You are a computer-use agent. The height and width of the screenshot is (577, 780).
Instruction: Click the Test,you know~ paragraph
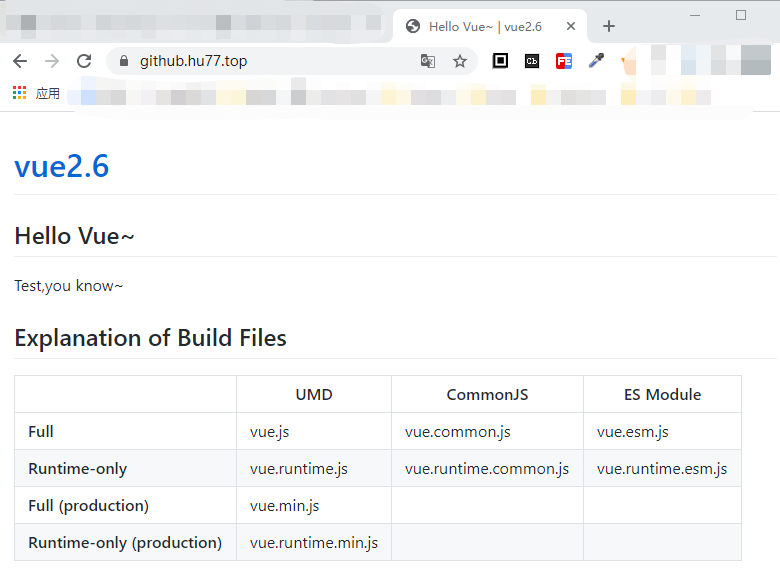click(x=69, y=286)
